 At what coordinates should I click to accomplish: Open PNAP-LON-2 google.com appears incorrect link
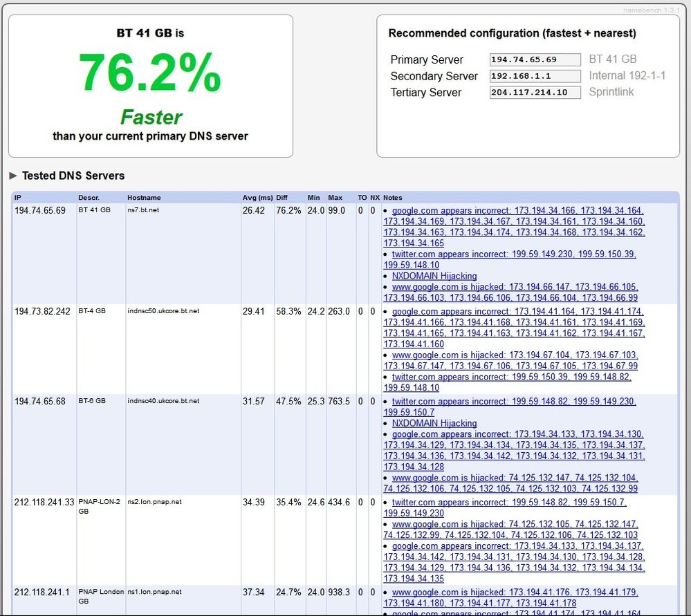(514, 562)
